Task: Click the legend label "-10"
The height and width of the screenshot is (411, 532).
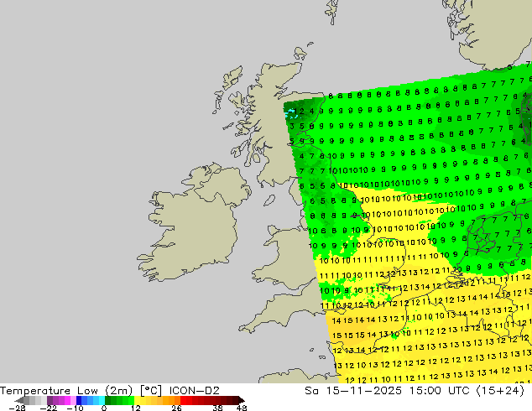Action: coord(75,408)
